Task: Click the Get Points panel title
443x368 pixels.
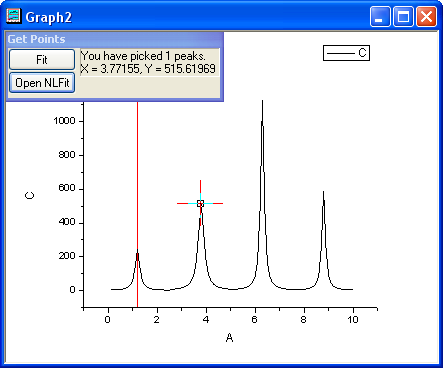Action: click(37, 39)
